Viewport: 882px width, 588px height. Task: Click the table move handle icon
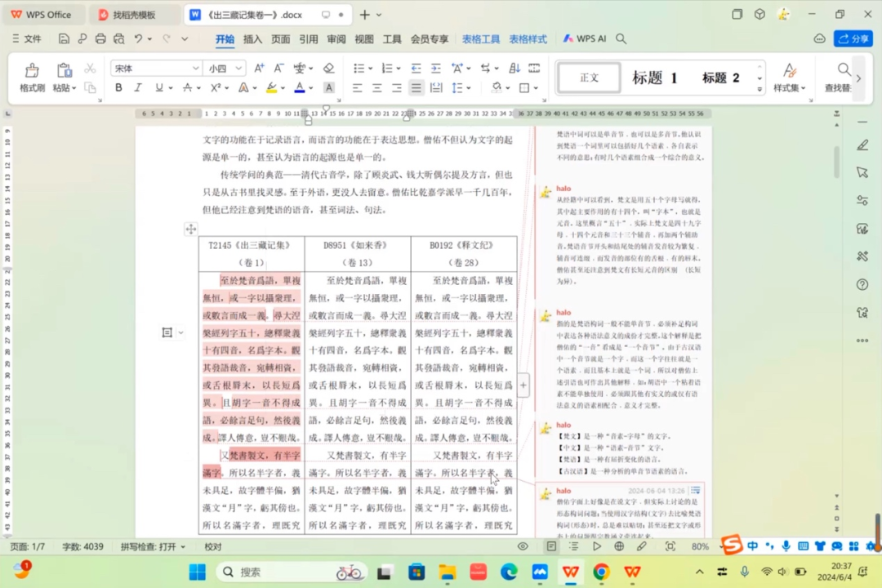(x=191, y=229)
